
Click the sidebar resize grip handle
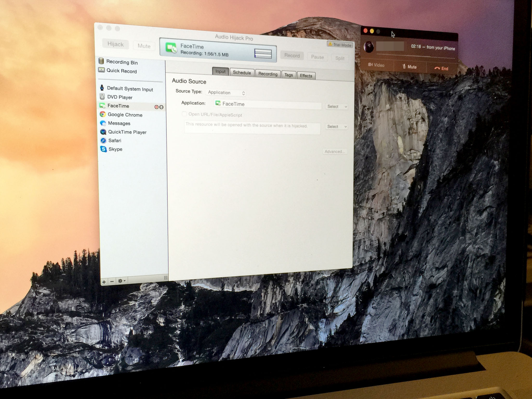pyautogui.click(x=166, y=278)
